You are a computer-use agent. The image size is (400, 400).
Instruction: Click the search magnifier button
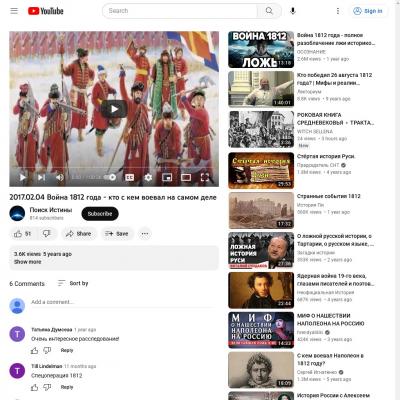click(269, 11)
